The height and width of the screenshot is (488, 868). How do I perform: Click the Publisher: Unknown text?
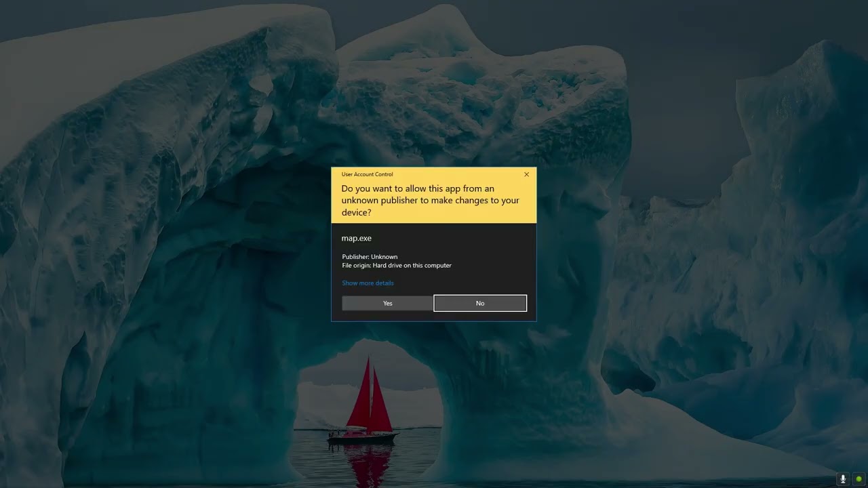[370, 257]
